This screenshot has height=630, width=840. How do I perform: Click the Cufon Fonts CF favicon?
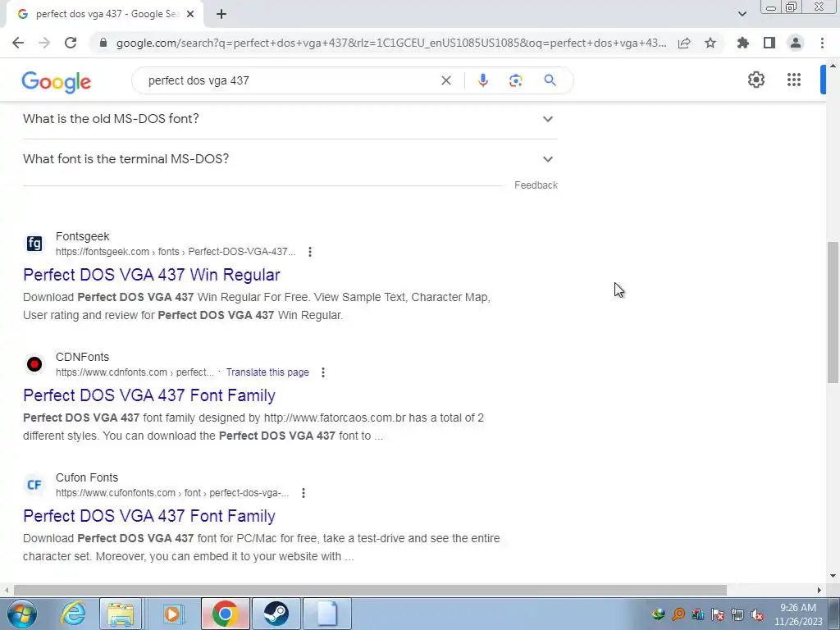pos(34,485)
